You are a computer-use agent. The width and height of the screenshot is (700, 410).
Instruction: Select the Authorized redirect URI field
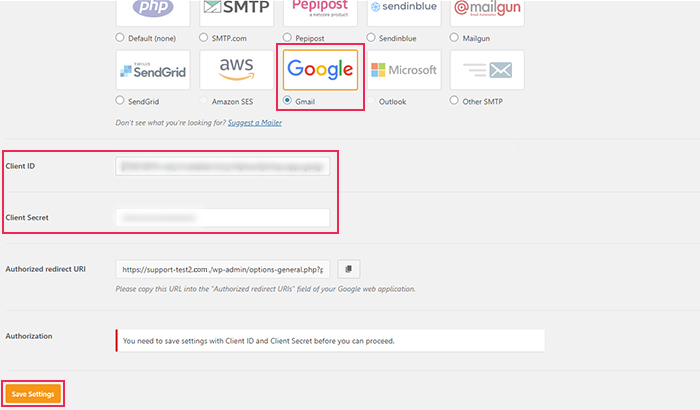click(x=223, y=269)
